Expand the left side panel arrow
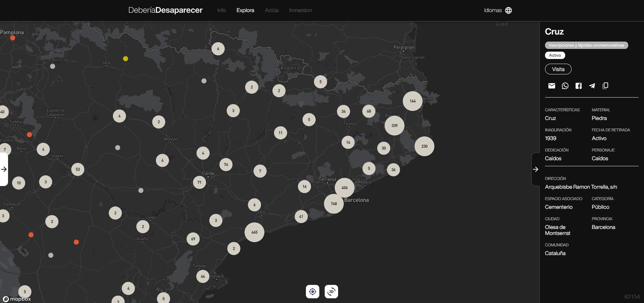This screenshot has width=644, height=303. (x=4, y=169)
